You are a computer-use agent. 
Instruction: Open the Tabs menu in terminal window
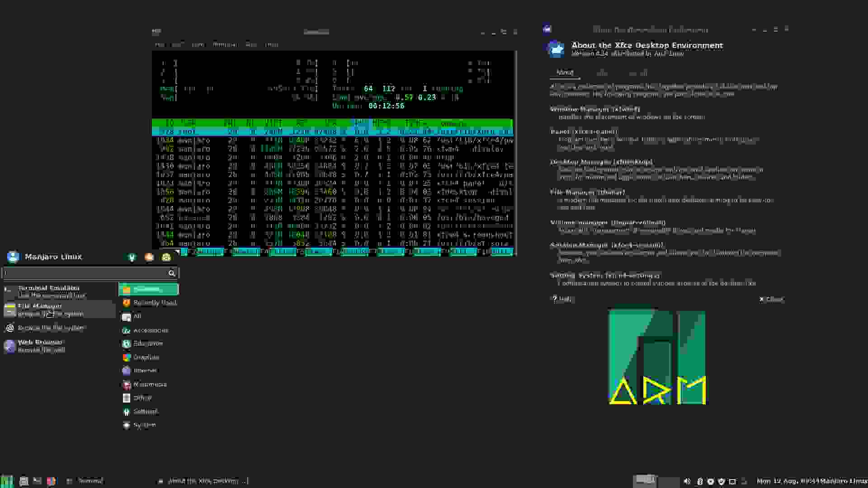(251, 45)
